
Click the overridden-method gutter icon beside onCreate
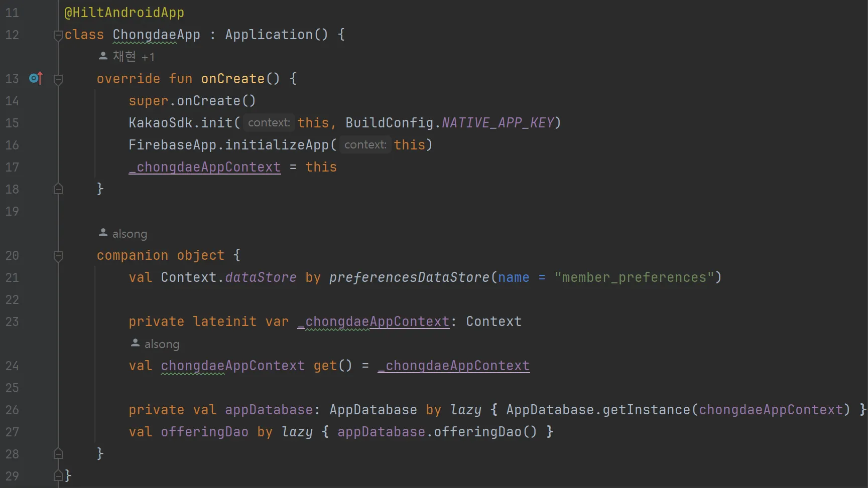pyautogui.click(x=36, y=78)
